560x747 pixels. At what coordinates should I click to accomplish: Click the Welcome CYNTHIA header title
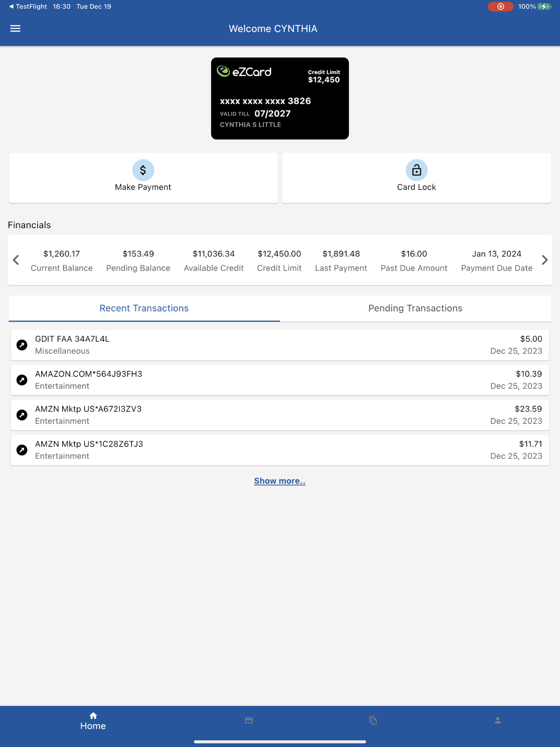tap(273, 29)
